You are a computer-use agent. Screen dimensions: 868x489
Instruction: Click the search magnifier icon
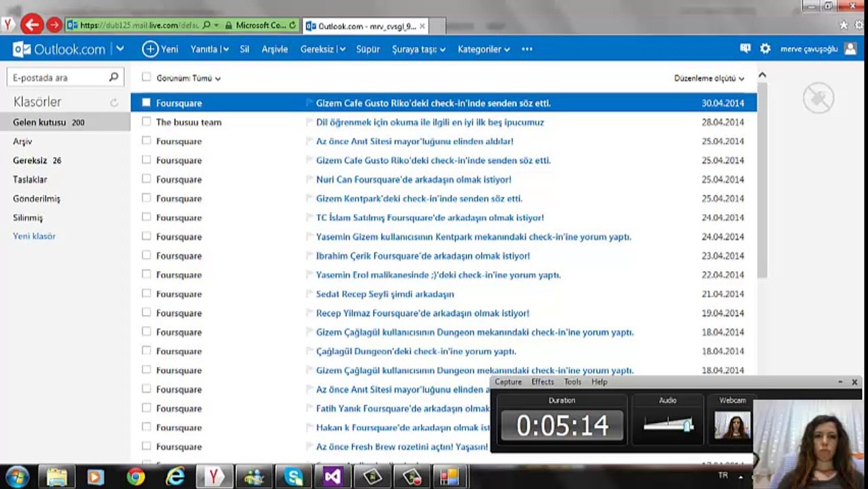114,77
